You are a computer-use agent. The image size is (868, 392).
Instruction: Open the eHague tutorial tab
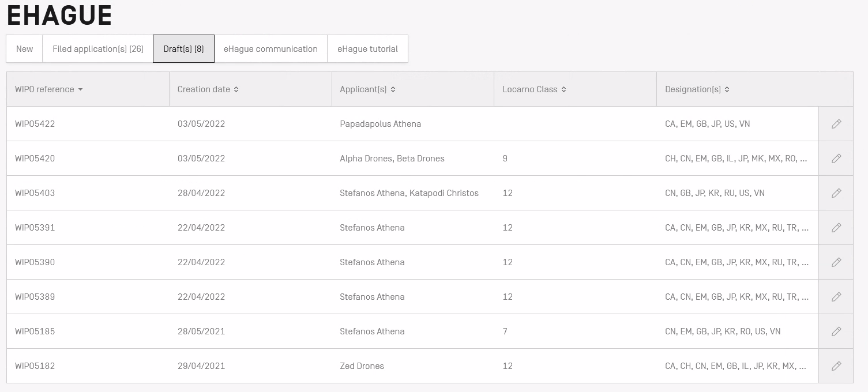367,49
